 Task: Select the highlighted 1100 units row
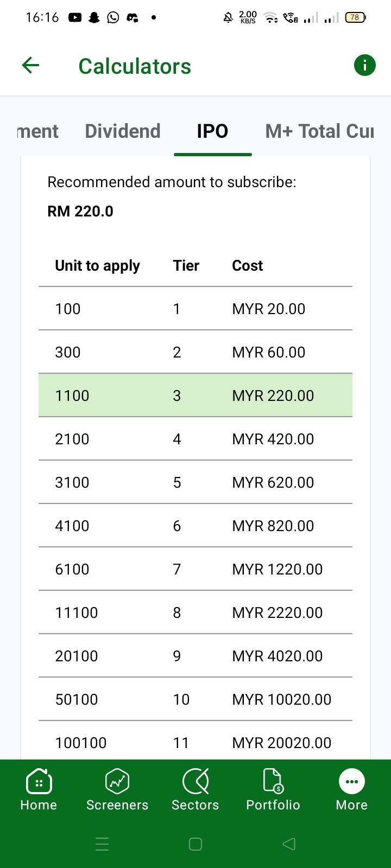[x=195, y=395]
